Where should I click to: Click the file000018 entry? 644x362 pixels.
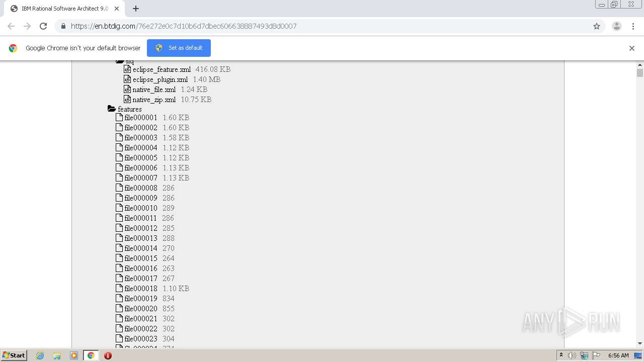(x=141, y=289)
